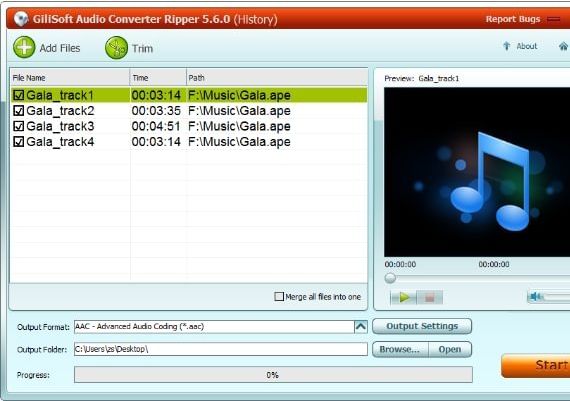
Task: Mute the preview speaker icon
Action: (x=535, y=297)
